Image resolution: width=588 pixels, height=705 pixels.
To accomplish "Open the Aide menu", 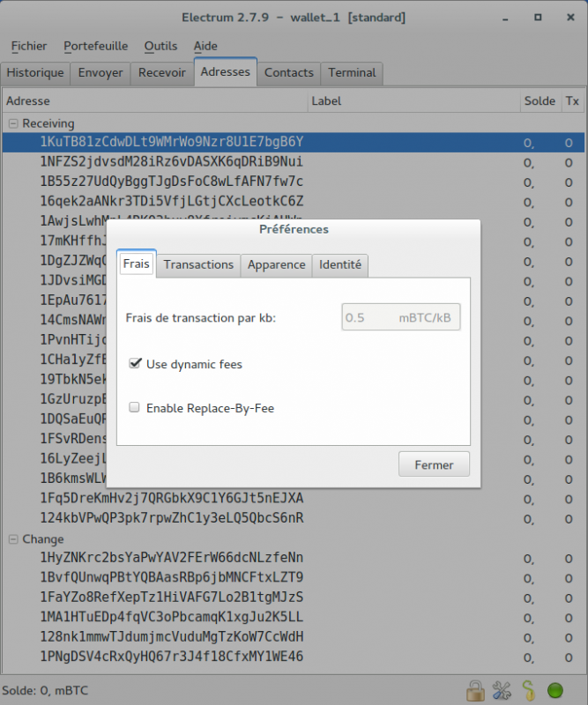I will (x=205, y=46).
